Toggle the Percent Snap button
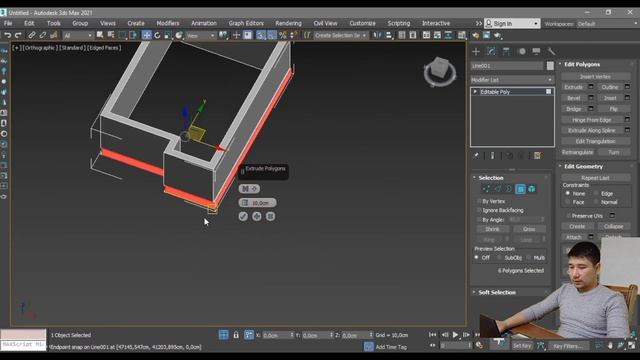 282,36
